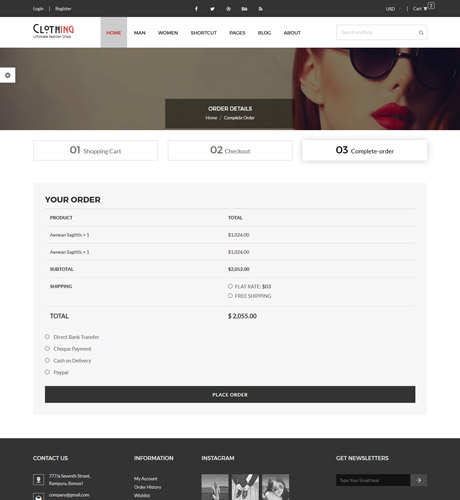Focus the Search anything field

tap(377, 32)
